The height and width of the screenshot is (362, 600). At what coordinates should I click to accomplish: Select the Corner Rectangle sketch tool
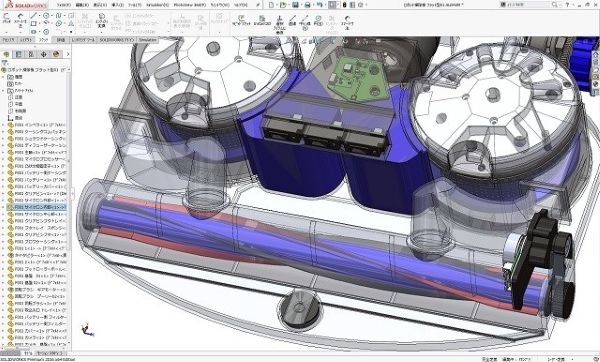point(34,24)
